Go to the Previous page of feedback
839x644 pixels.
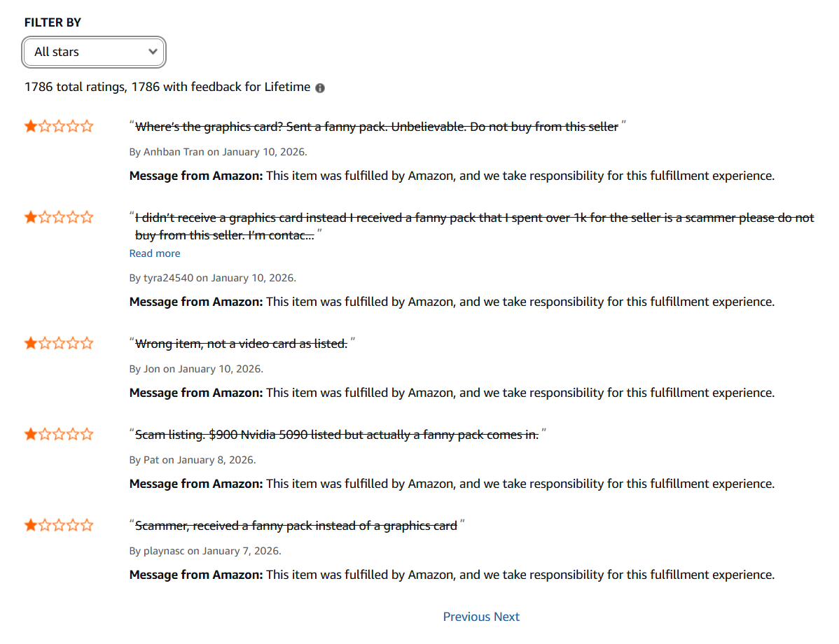coord(466,617)
